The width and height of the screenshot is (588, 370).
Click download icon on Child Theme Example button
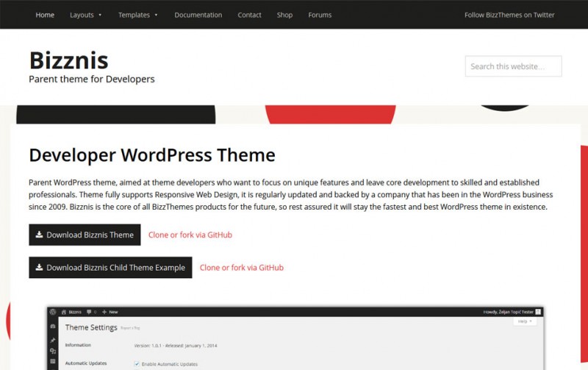(39, 268)
